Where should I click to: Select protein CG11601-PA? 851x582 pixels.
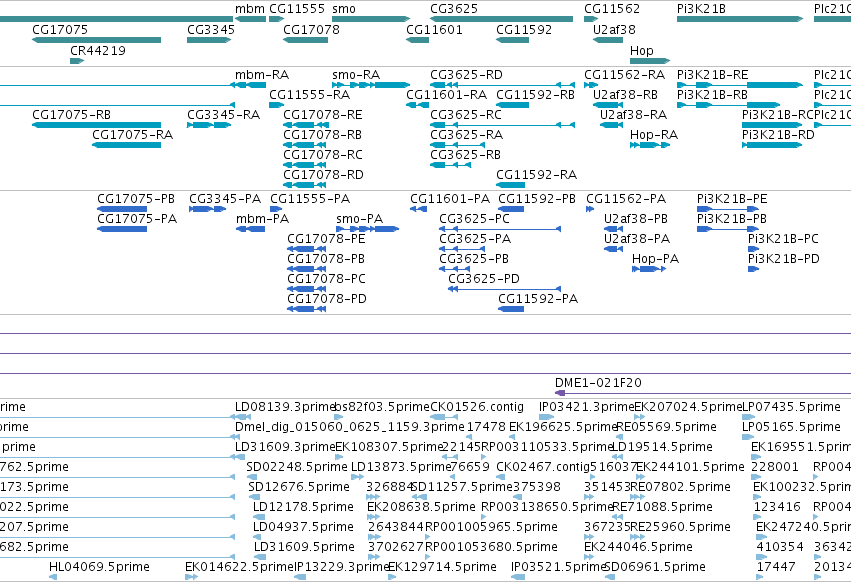[x=418, y=209]
